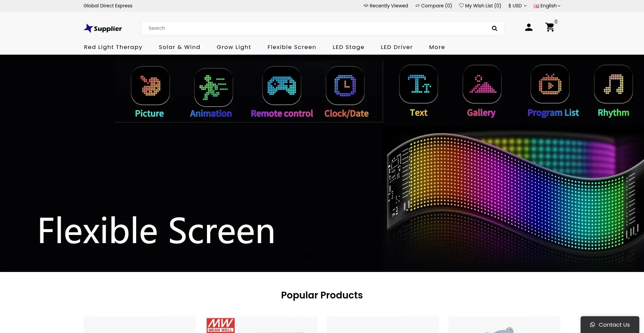Click the magnifier search icon

pos(494,29)
